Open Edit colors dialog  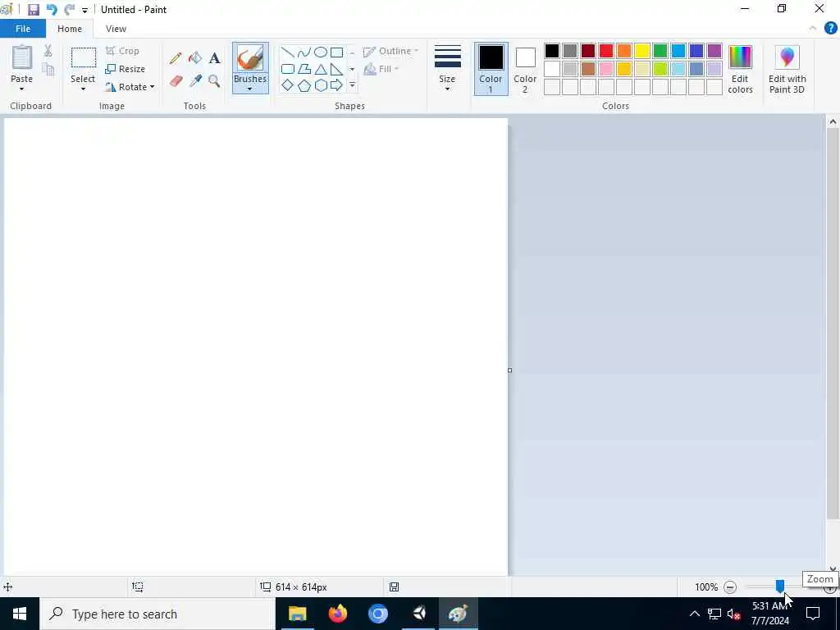point(741,70)
